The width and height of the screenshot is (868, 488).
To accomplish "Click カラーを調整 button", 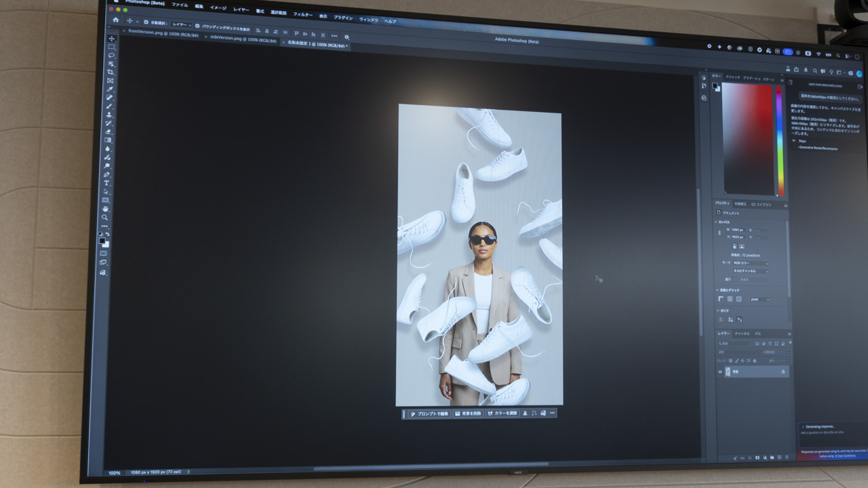I will [502, 413].
